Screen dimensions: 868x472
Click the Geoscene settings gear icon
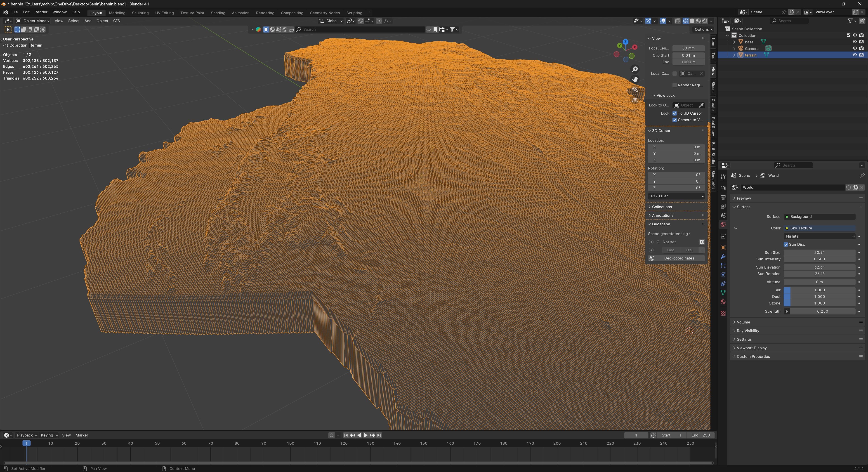click(701, 242)
